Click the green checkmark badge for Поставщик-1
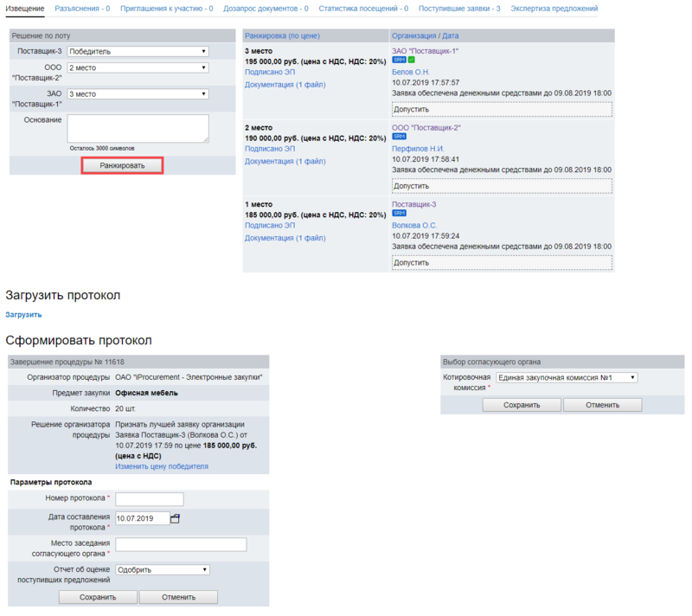Viewport: 692px width, 616px height. pyautogui.click(x=411, y=61)
